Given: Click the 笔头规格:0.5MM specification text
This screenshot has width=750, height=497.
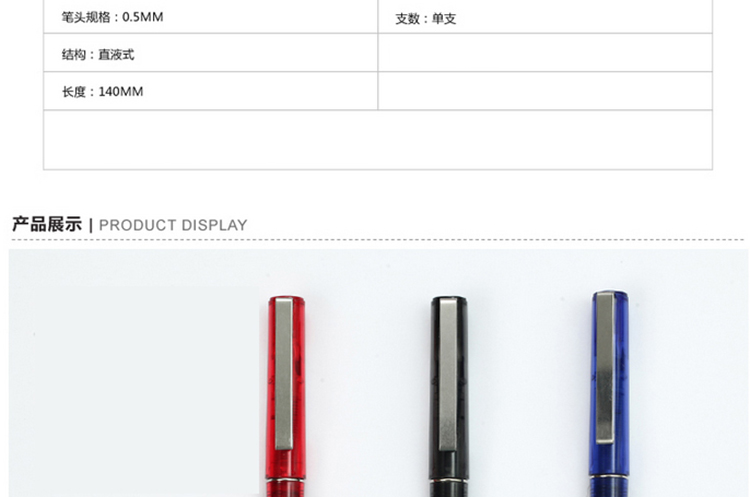Looking at the screenshot, I should click(112, 17).
